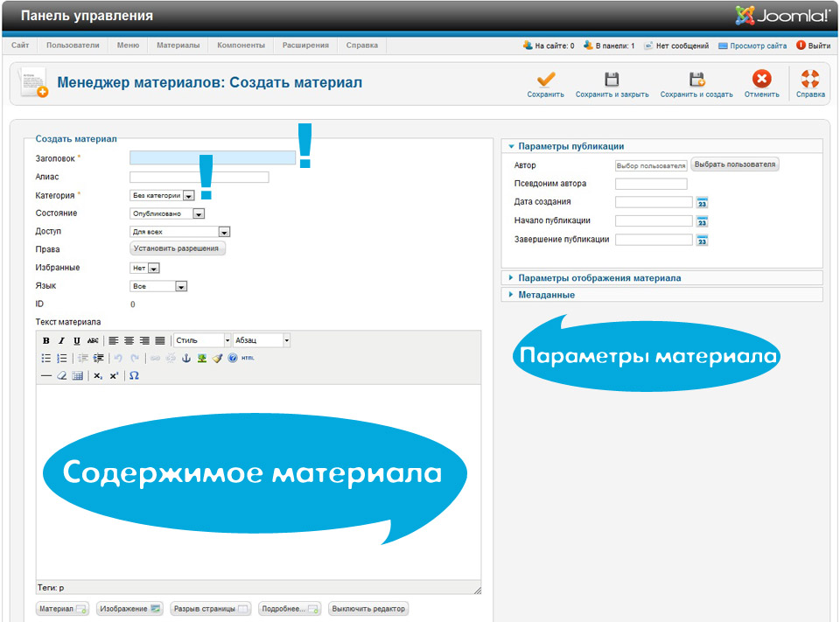
Task: Click the Omega special character icon
Action: click(x=134, y=375)
